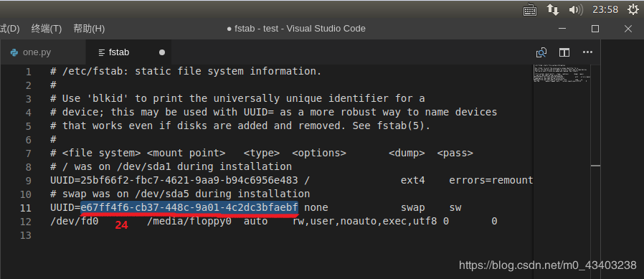644x279 pixels.
Task: Click the 23:58 clock in the panel
Action: coord(605,10)
